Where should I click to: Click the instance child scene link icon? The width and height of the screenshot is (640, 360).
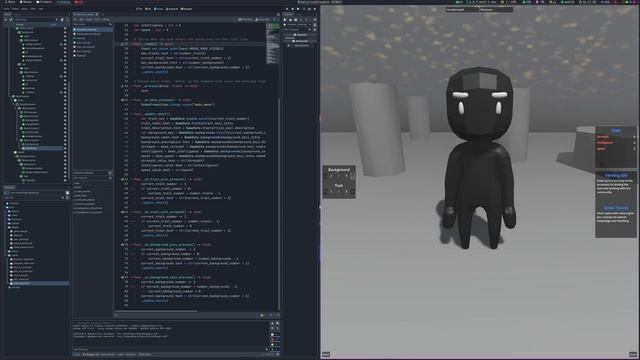point(11,19)
